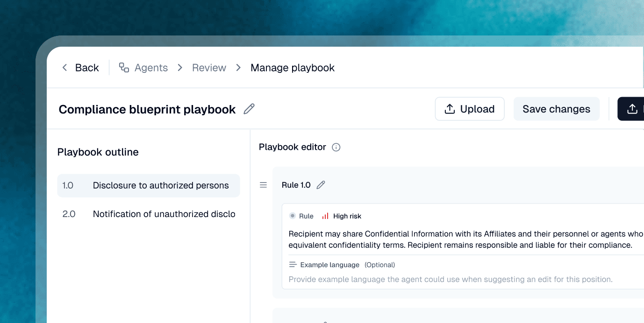644x323 pixels.
Task: Click the chevron before Manage playbook
Action: pos(238,68)
